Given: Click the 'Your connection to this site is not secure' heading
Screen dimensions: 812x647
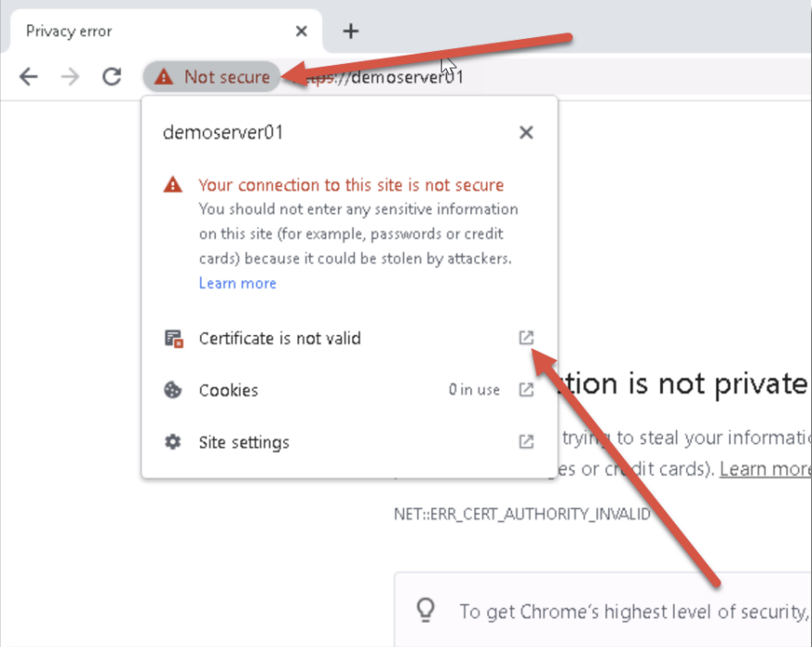Looking at the screenshot, I should tap(351, 185).
